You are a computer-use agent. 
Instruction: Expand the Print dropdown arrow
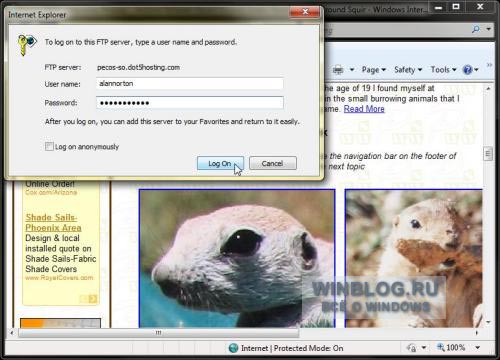(x=352, y=70)
